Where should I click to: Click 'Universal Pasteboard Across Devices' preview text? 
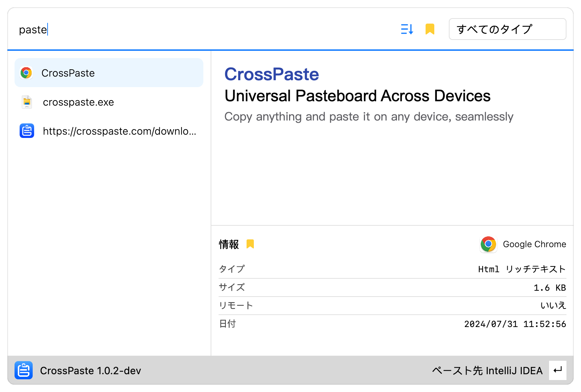pyautogui.click(x=357, y=96)
